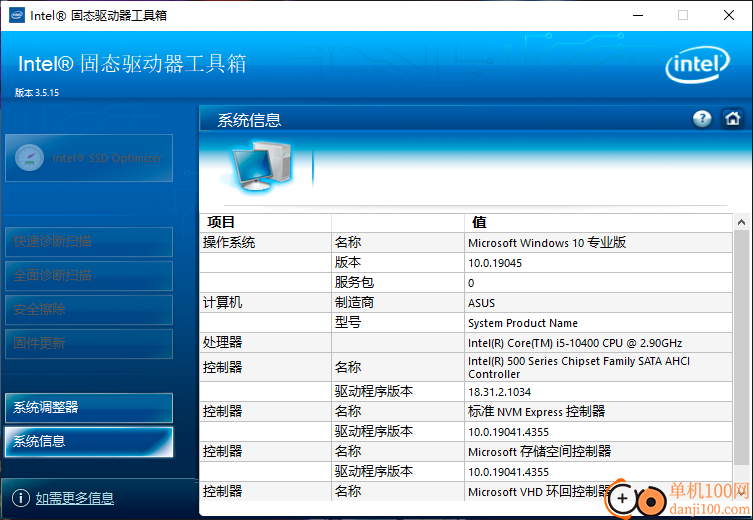Click the 版本 3.5.15 version label
Screen dimensions: 753x520
coord(37,93)
